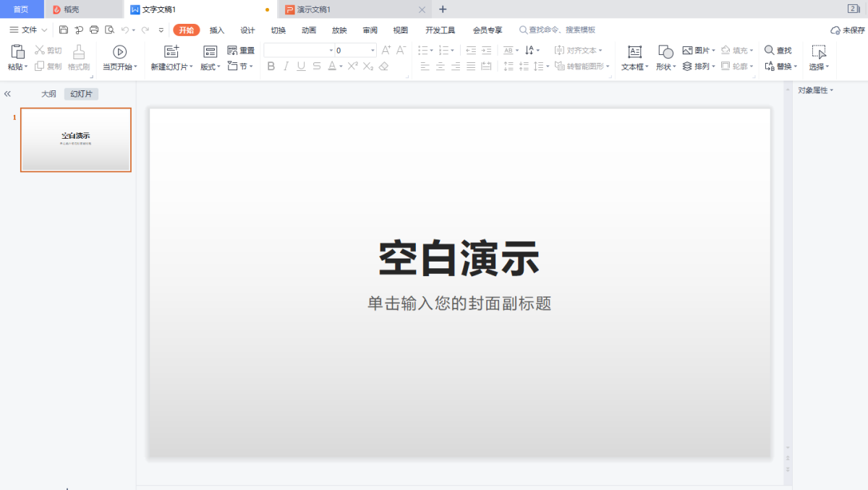This screenshot has height=490, width=868.
Task: Select slide 1 thumbnail in panel
Action: [76, 139]
